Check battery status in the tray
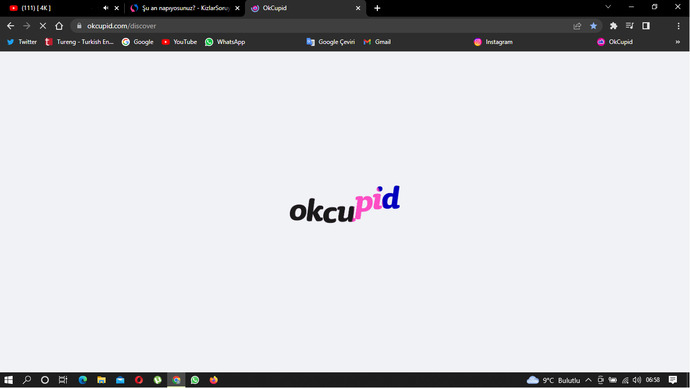The width and height of the screenshot is (690, 388). coord(613,380)
